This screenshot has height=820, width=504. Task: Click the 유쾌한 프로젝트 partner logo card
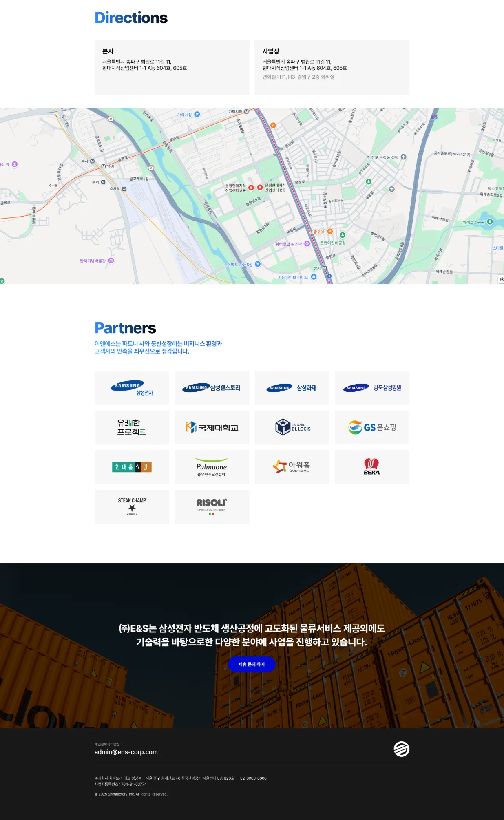coord(132,427)
